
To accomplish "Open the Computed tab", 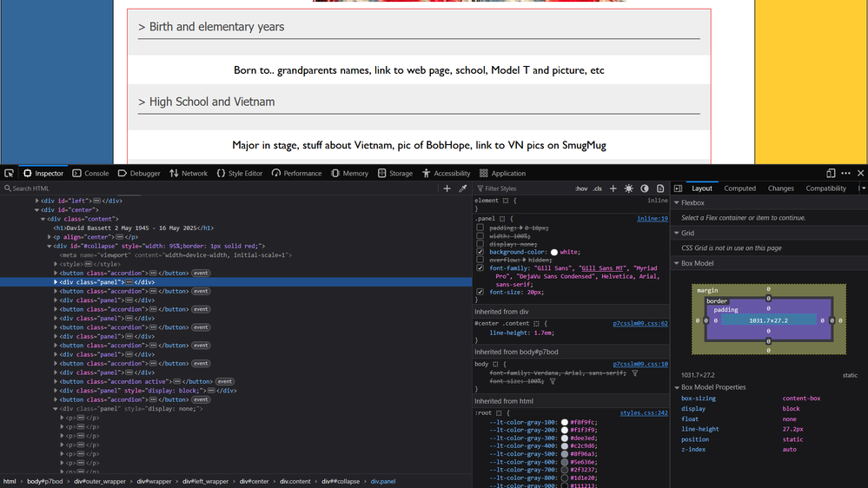I will (x=739, y=188).
